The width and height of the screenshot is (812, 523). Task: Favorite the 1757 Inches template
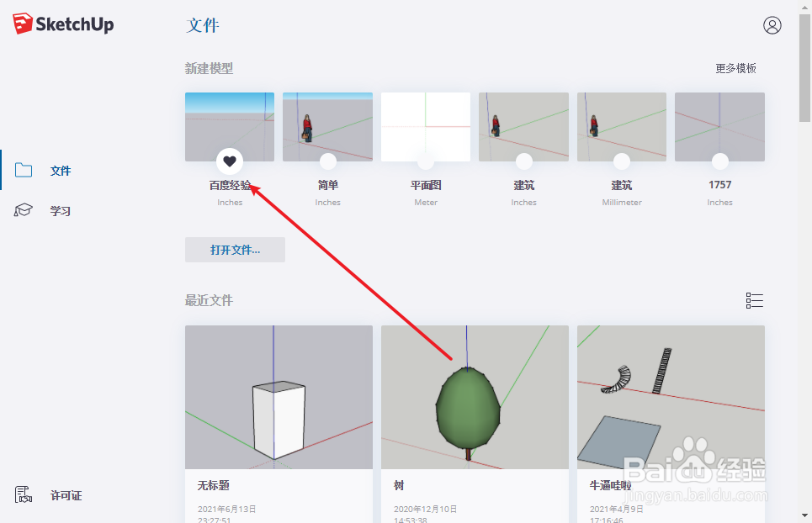719,161
